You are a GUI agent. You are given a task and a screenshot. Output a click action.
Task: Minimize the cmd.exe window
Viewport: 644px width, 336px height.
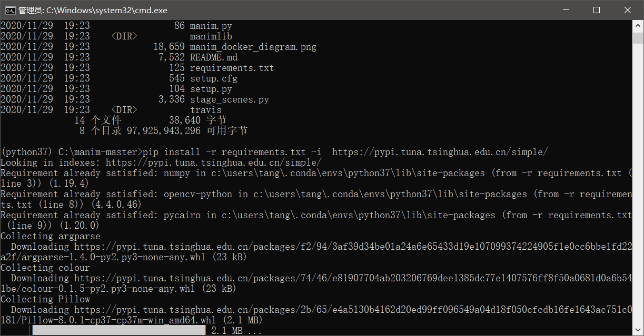pyautogui.click(x=566, y=10)
